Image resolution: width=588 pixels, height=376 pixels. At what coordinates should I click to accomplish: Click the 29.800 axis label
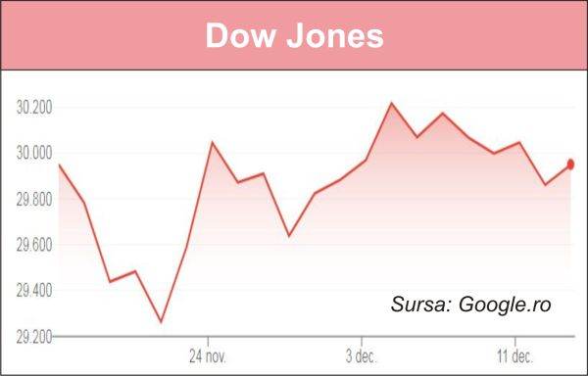[x=34, y=200]
